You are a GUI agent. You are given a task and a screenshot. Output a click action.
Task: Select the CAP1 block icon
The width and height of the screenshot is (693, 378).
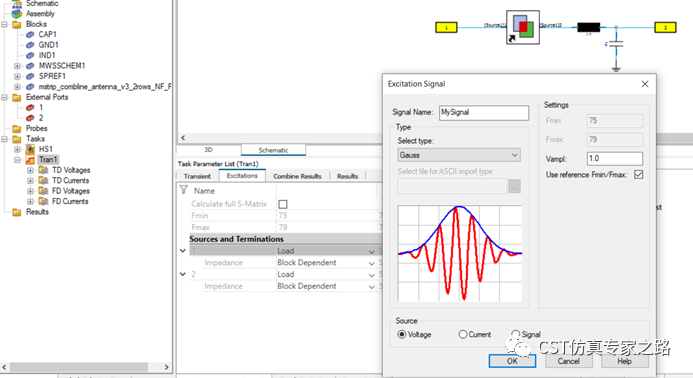pyautogui.click(x=30, y=34)
